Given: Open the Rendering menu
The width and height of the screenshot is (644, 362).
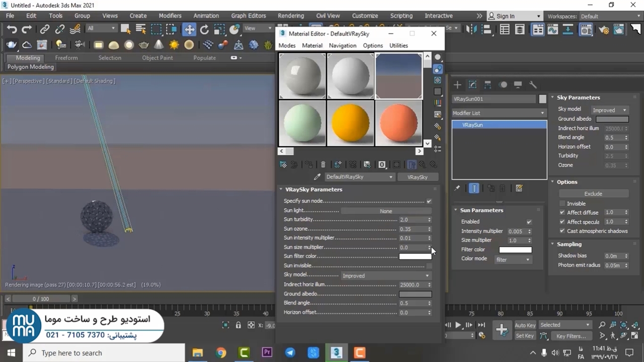Looking at the screenshot, I should (x=290, y=16).
